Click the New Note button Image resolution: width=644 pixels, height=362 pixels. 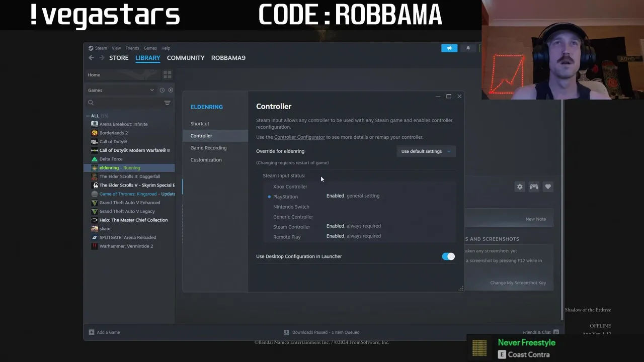click(x=535, y=219)
